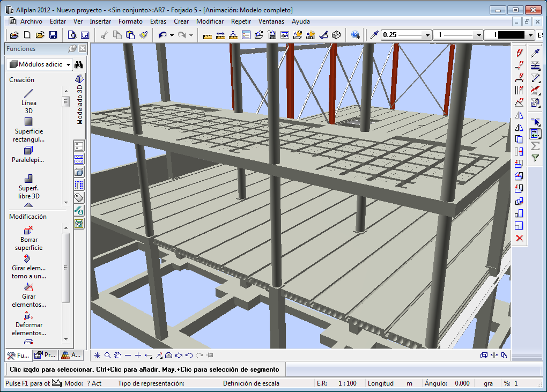Click the Paste clipboard toolbar icon
The width and height of the screenshot is (547, 392).
(x=130, y=35)
